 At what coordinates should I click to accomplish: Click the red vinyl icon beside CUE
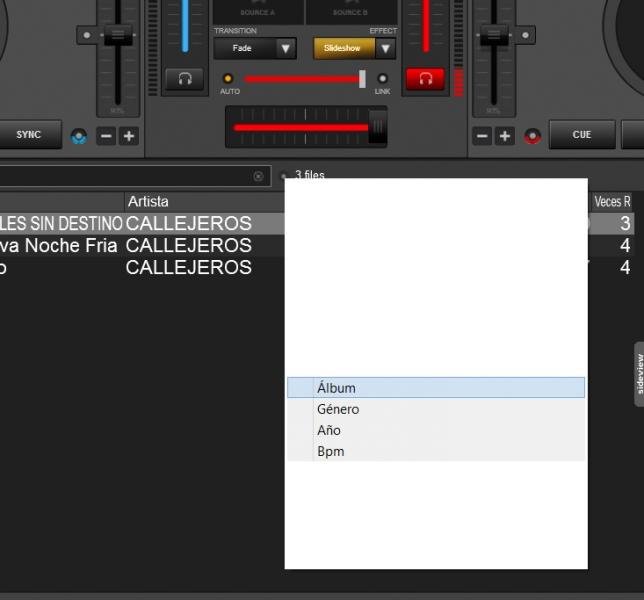[x=532, y=136]
